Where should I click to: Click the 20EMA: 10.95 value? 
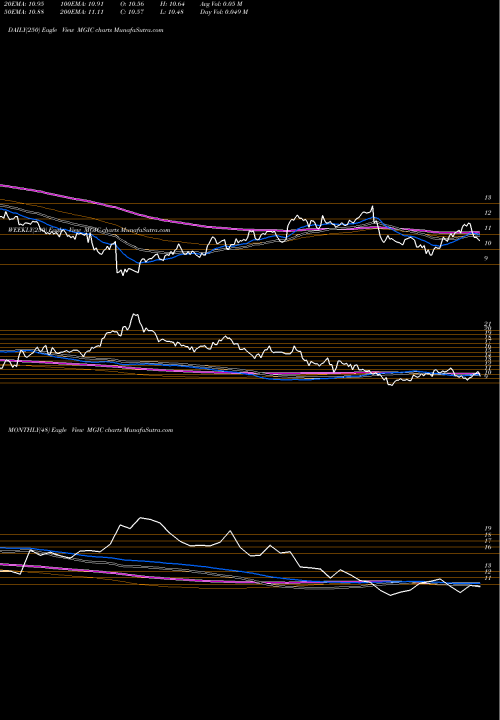(22, 4)
